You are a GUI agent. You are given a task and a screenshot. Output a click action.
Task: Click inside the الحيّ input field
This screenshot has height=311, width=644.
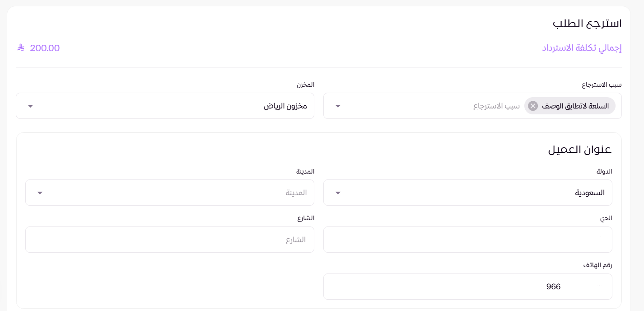467,240
